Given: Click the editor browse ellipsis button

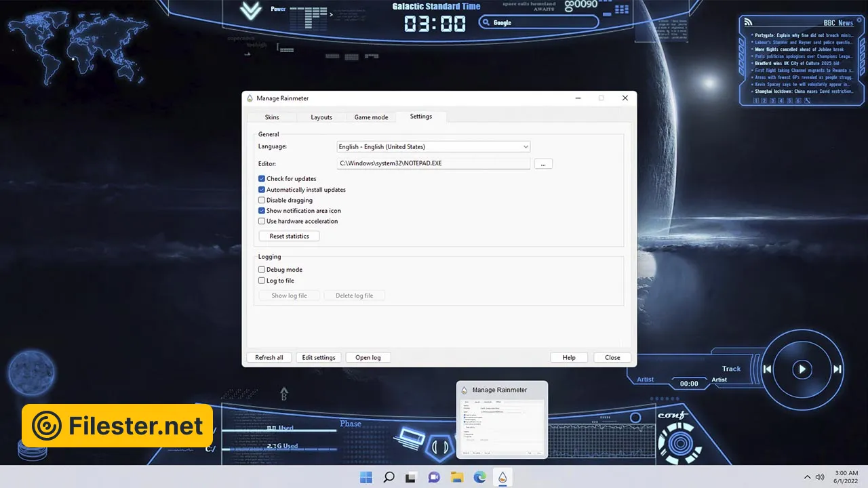Looking at the screenshot, I should click(543, 164).
